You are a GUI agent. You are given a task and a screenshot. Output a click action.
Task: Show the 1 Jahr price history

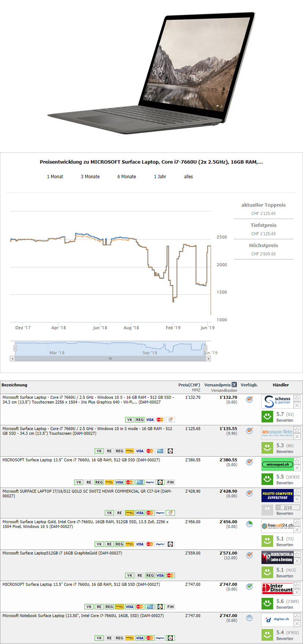click(x=160, y=177)
